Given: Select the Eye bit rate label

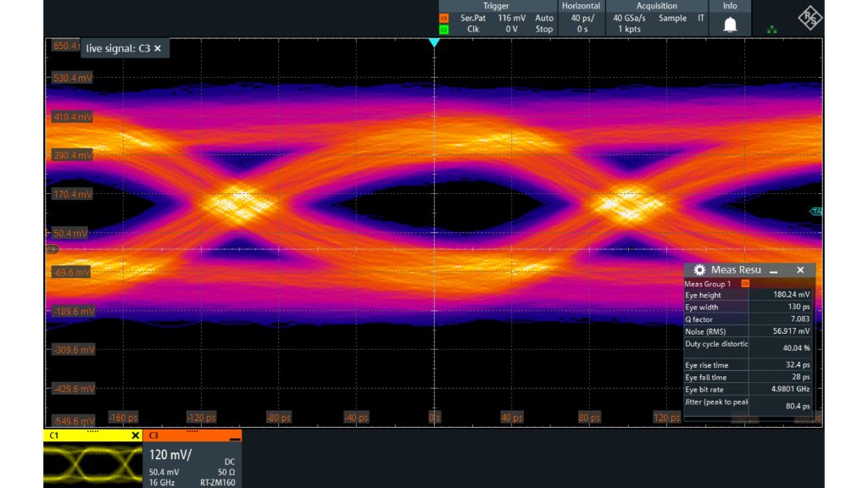Looking at the screenshot, I should coord(704,390).
